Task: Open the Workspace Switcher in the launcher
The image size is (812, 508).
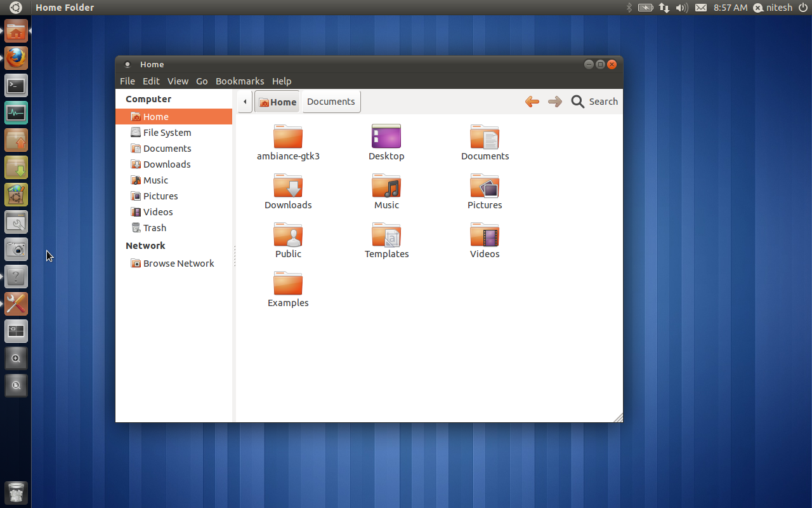Action: (x=15, y=331)
